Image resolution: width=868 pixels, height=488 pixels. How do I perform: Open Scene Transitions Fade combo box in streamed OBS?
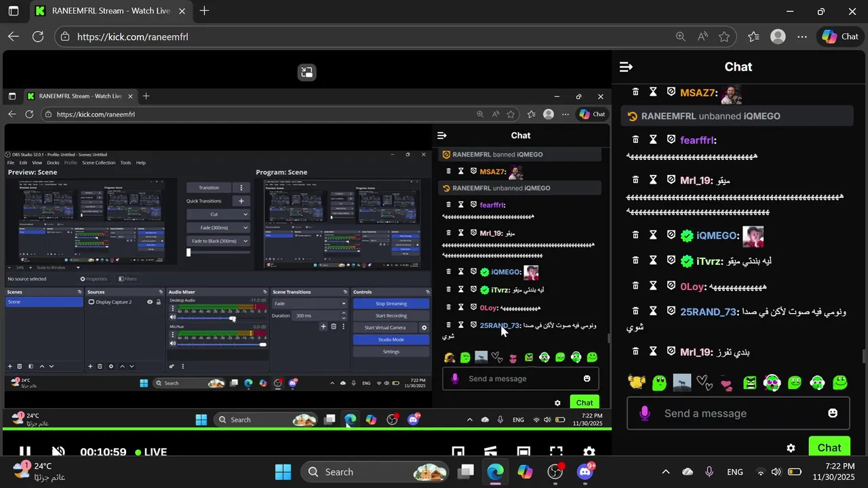310,304
